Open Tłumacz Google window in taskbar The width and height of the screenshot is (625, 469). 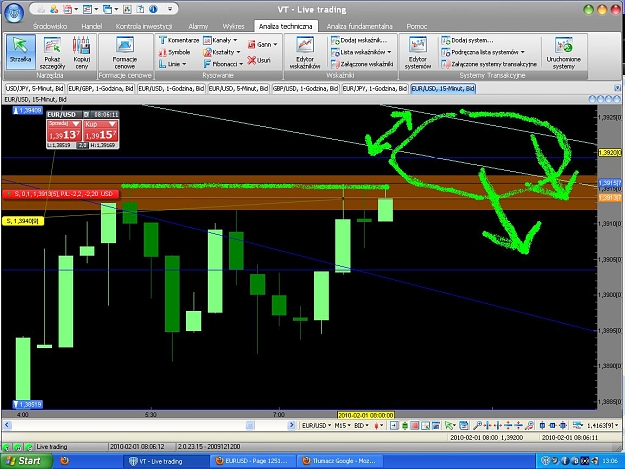pos(340,461)
